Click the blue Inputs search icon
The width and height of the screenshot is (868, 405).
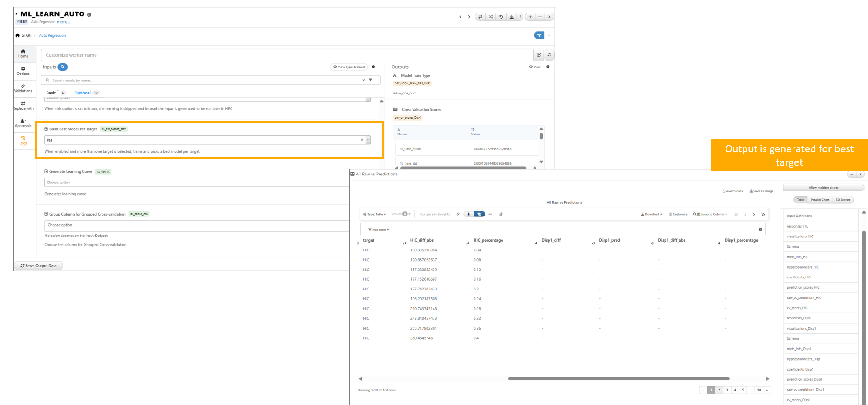62,67
